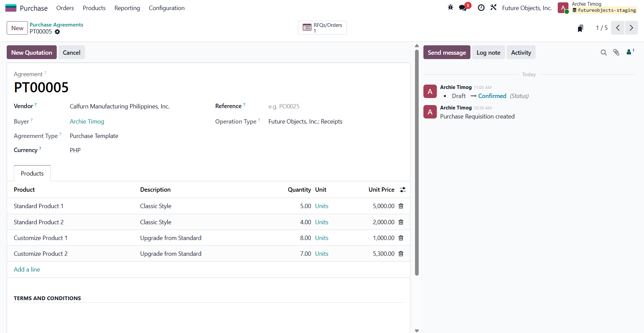Click the form's vertical scrollbar
The image size is (644, 333).
point(417,161)
